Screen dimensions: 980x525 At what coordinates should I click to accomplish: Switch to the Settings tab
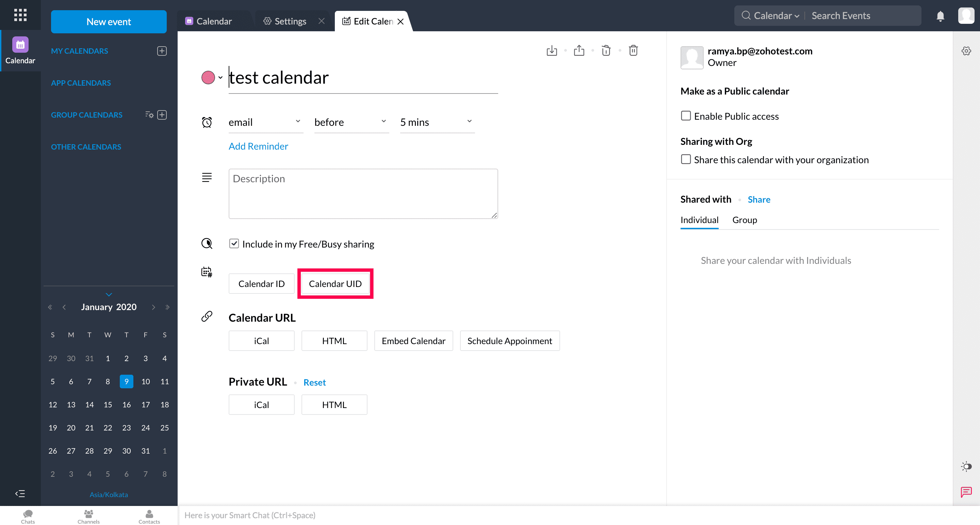click(x=290, y=21)
